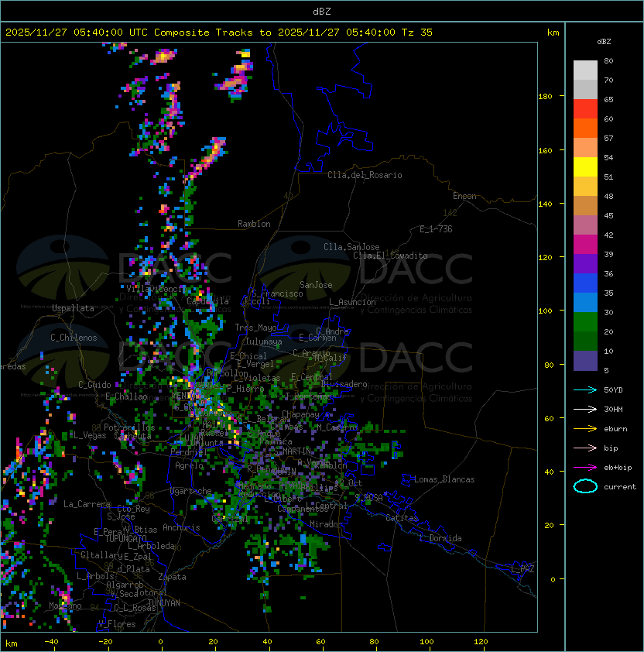Image resolution: width=644 pixels, height=652 pixels.
Task: Click the 'L_Dormida' map label
Action: pos(440,538)
